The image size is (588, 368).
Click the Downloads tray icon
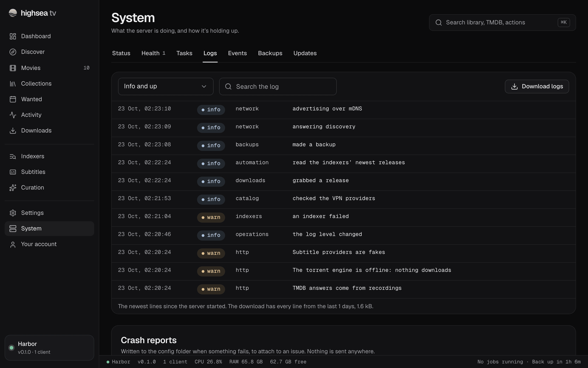point(13,131)
